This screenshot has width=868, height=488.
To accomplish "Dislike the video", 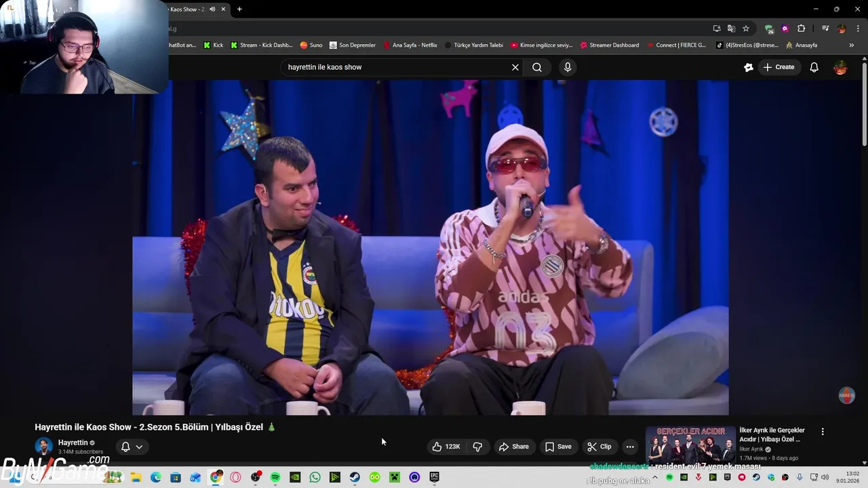I will click(477, 447).
